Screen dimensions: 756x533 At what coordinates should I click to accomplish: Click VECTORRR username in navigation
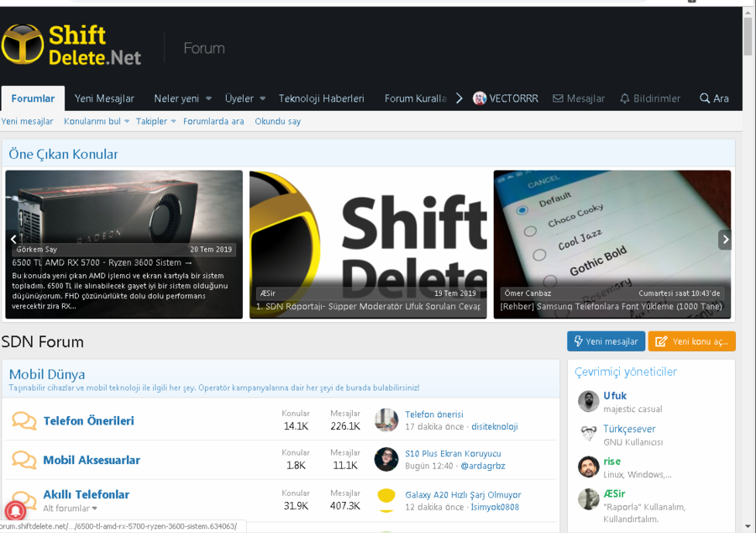point(513,98)
